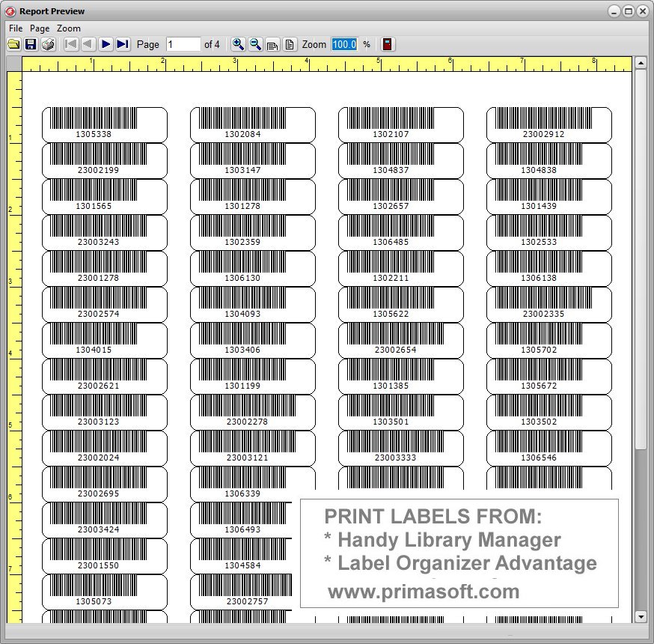The width and height of the screenshot is (654, 644).
Task: Select barcode label 1302359
Action: pos(253,232)
